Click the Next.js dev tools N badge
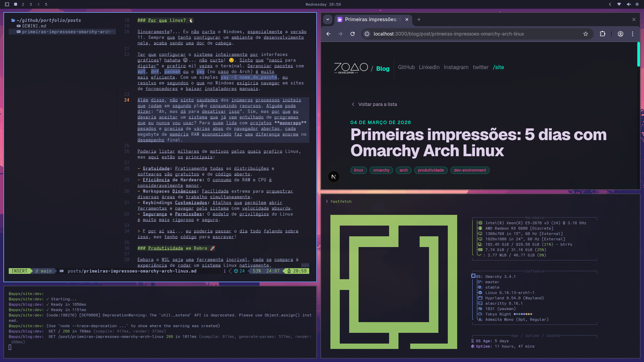This screenshot has width=644, height=362. (x=333, y=177)
